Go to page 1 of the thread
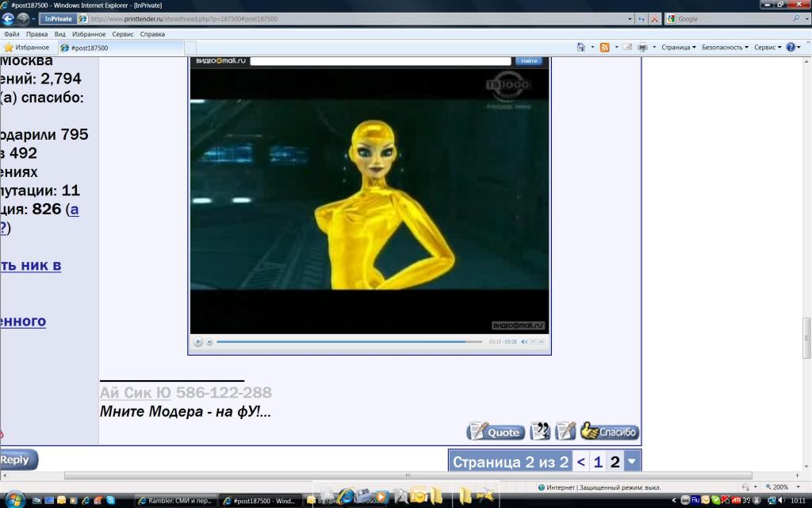The width and height of the screenshot is (812, 508). click(599, 462)
